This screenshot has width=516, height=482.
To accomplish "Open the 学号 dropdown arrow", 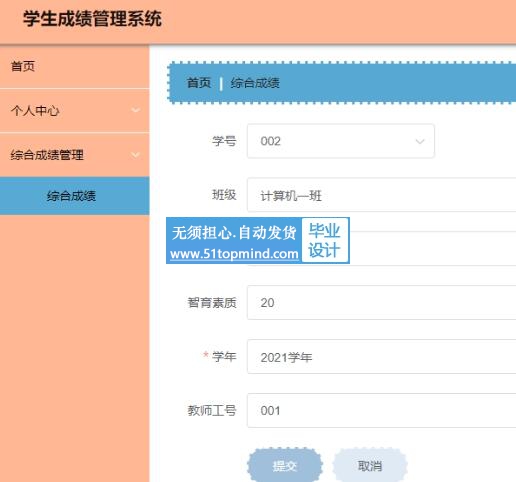I will (420, 141).
